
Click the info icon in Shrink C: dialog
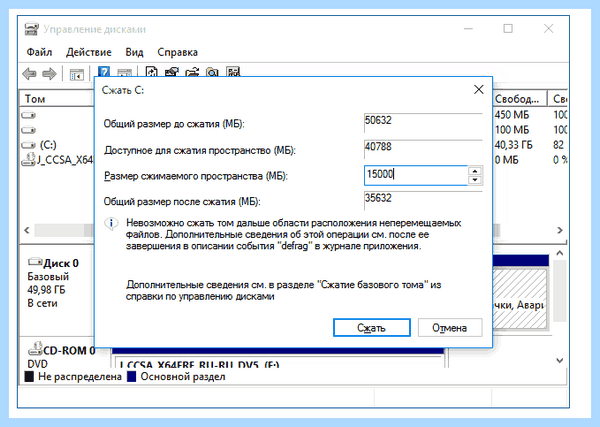[x=111, y=223]
